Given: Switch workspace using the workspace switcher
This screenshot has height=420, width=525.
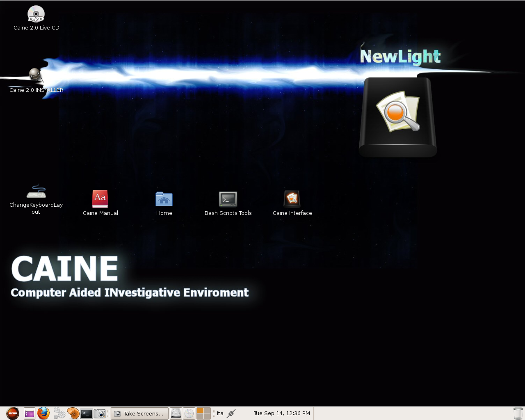Looking at the screenshot, I should [203, 413].
